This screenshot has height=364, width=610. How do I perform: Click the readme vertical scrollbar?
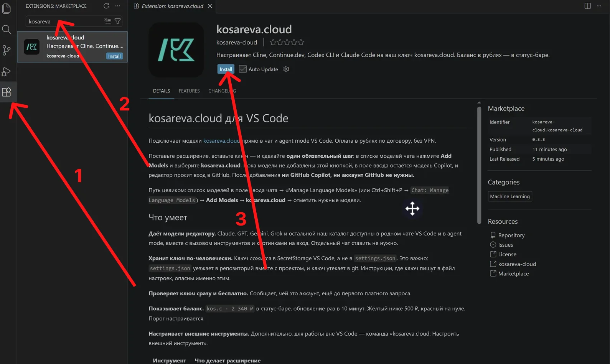pyautogui.click(x=479, y=165)
